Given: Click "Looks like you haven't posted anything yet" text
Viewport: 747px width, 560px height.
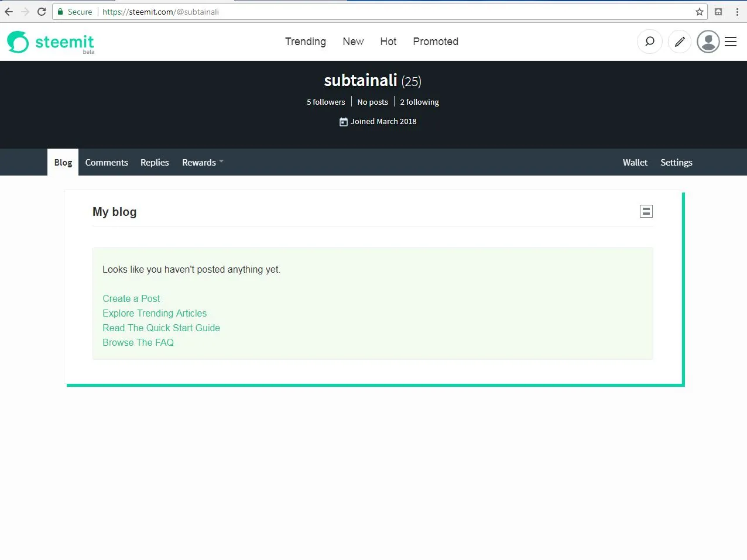Looking at the screenshot, I should tap(191, 269).
